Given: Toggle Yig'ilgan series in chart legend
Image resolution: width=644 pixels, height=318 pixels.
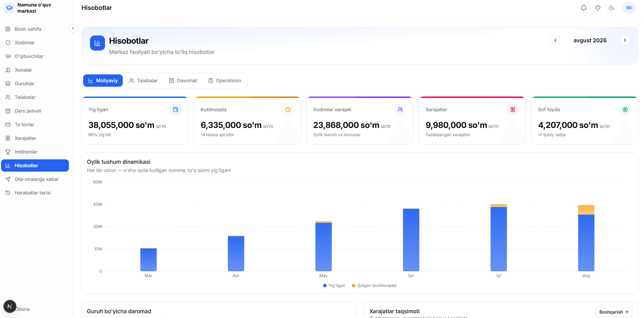Looking at the screenshot, I should click(x=334, y=286).
